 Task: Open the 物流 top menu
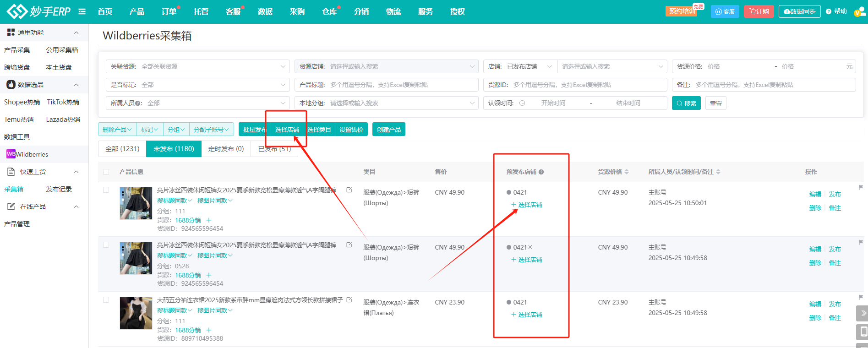tap(393, 11)
